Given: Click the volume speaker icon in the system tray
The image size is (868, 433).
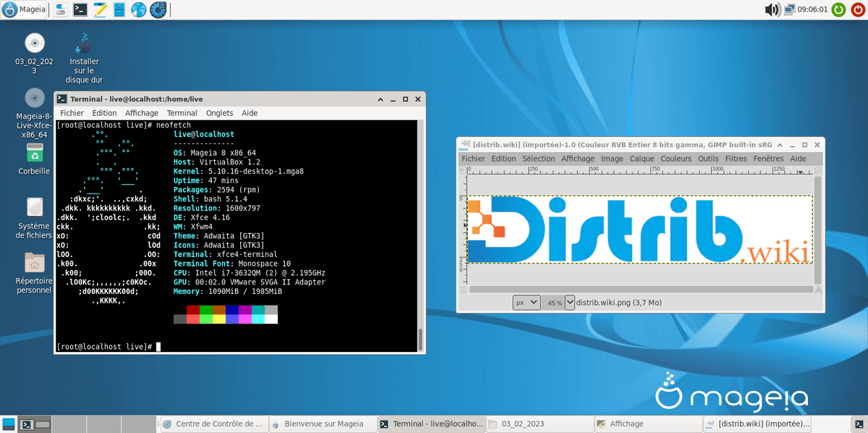Looking at the screenshot, I should (773, 10).
